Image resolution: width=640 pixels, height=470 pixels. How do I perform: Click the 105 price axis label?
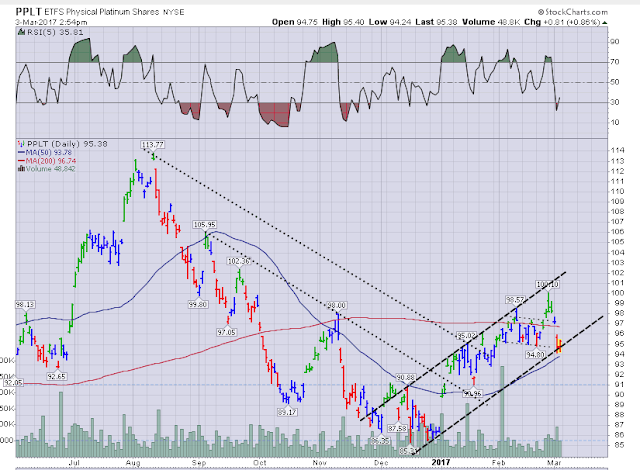pyautogui.click(x=617, y=242)
